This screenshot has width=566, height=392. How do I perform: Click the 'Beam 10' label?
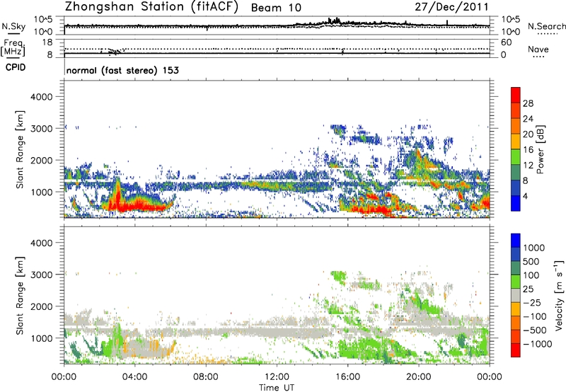tap(276, 8)
